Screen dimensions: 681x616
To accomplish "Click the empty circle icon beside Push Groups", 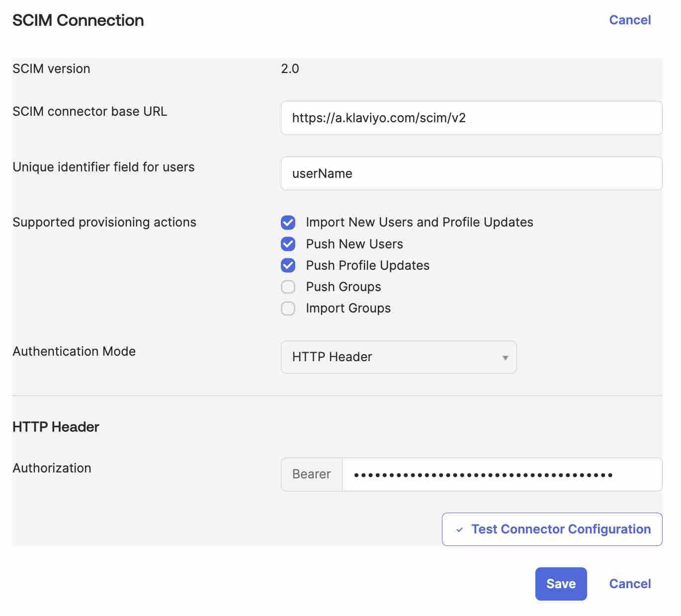I will 288,287.
